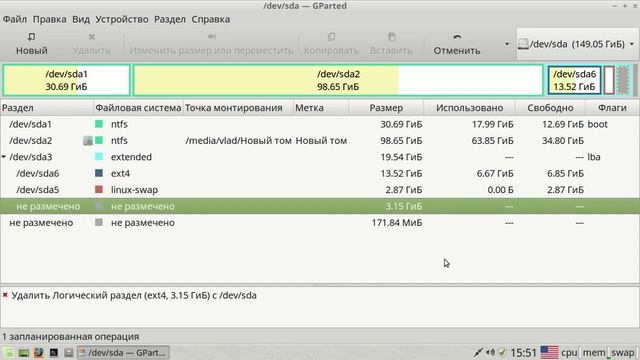
Task: Click the lba flag of /dev/sda3
Action: click(x=594, y=157)
